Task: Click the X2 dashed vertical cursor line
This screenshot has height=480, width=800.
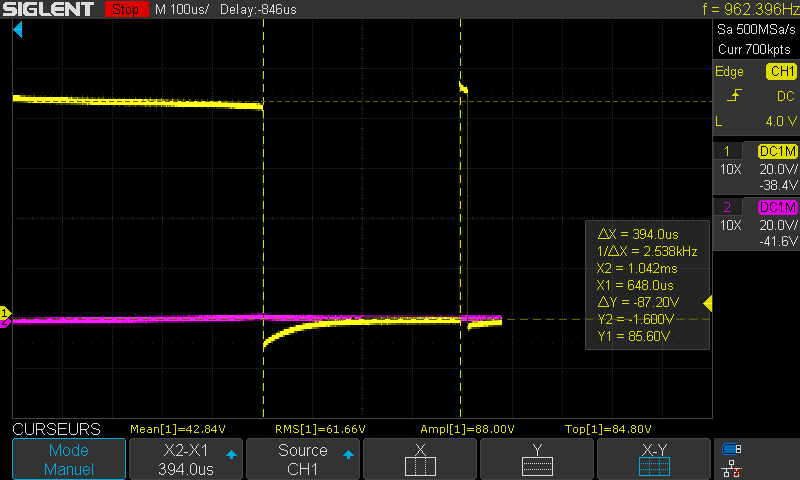Action: point(460,200)
